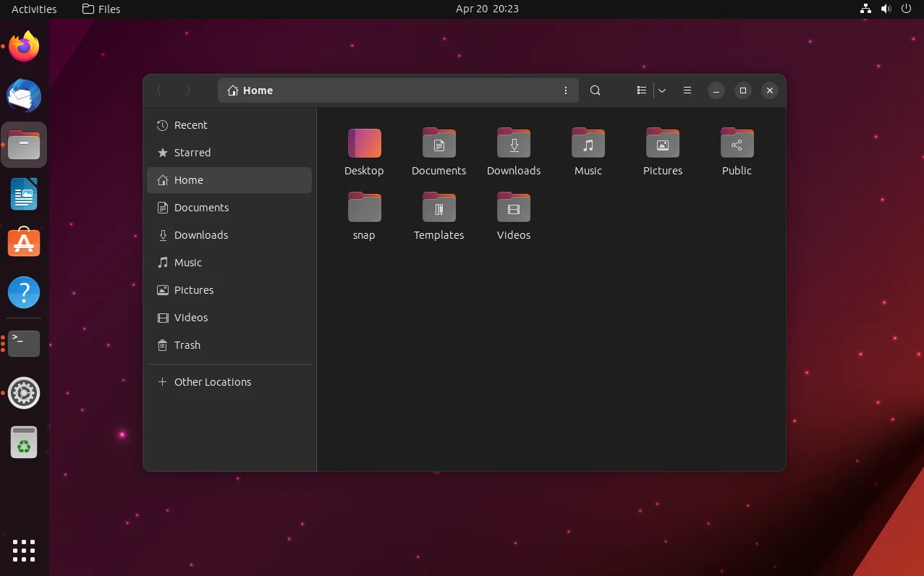Viewport: 924px width, 576px height.
Task: Open the path bar options menu
Action: point(566,90)
